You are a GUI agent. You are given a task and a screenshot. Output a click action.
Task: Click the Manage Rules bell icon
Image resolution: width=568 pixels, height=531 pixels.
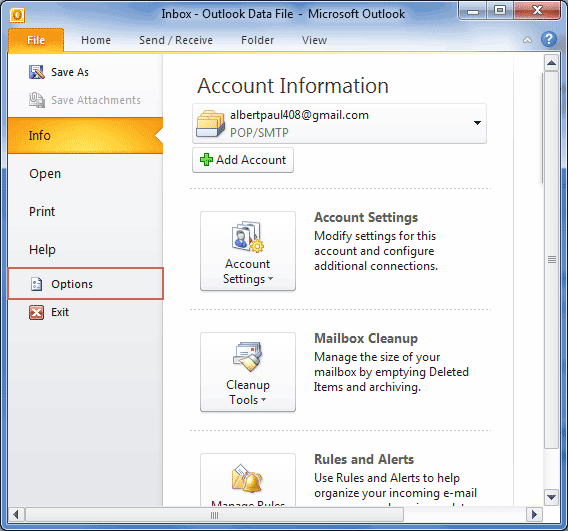pos(247,478)
